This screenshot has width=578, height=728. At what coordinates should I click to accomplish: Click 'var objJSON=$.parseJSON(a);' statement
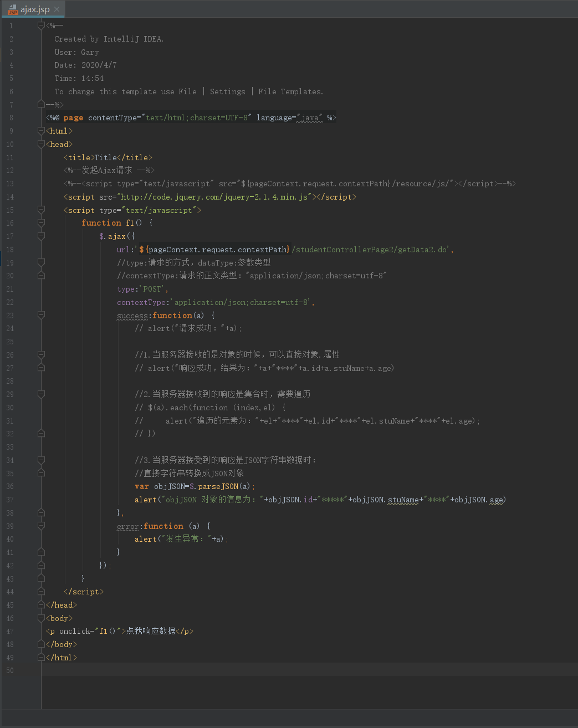(195, 486)
